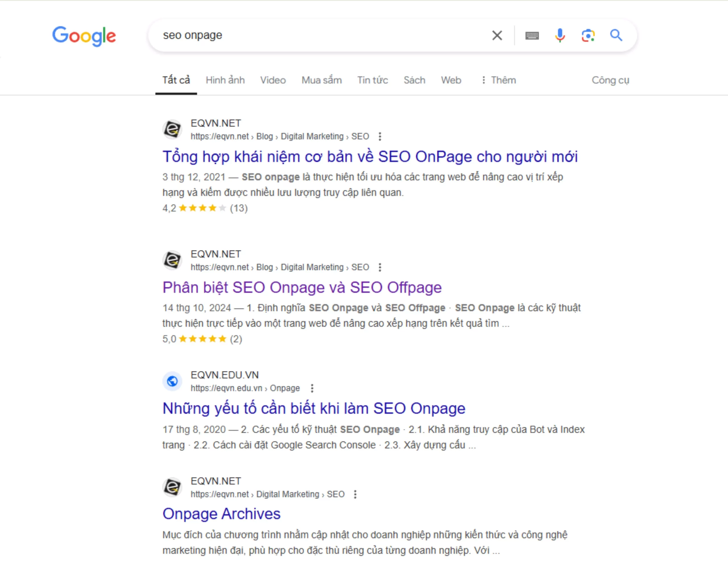The image size is (728, 575).
Task: Go to Google home via the logo
Action: (x=84, y=36)
